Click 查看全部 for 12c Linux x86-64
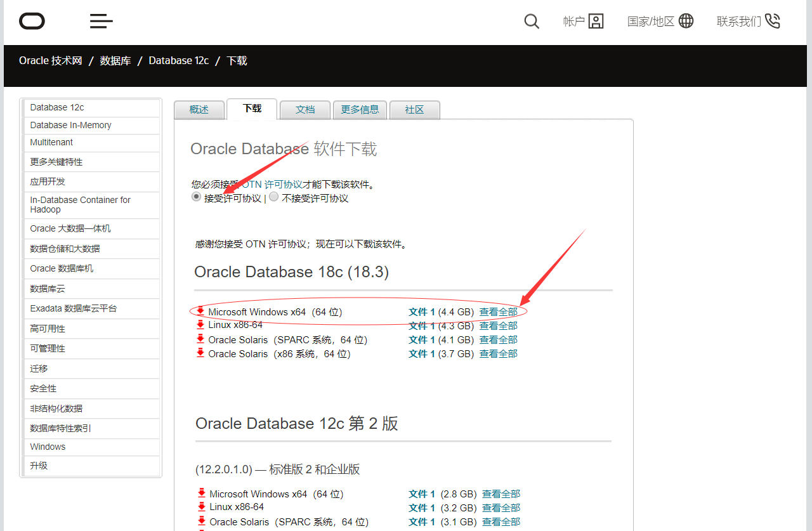 pyautogui.click(x=501, y=508)
